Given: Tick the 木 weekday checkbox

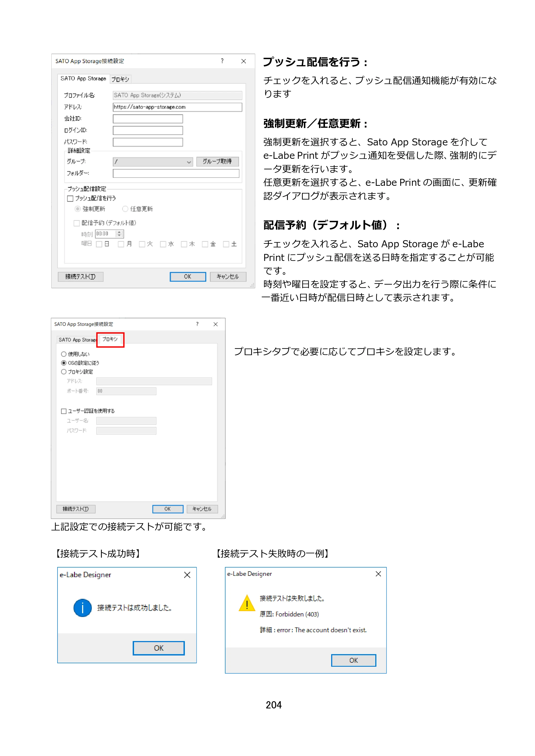Looking at the screenshot, I should [x=184, y=244].
